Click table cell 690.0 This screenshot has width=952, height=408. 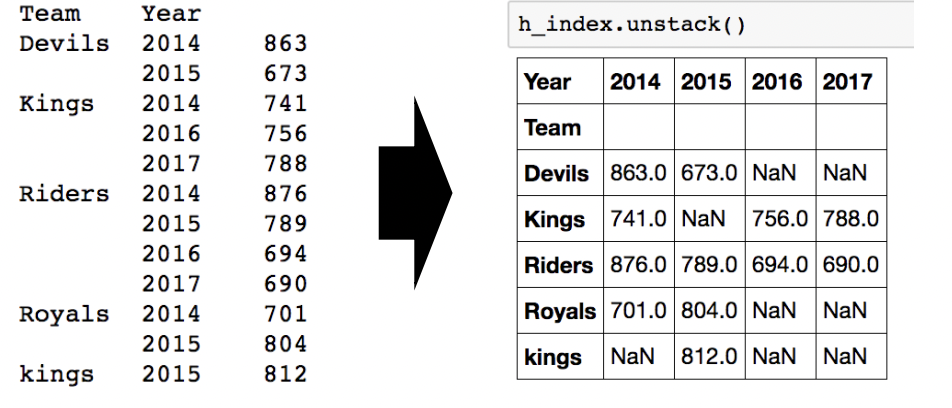pos(851,265)
